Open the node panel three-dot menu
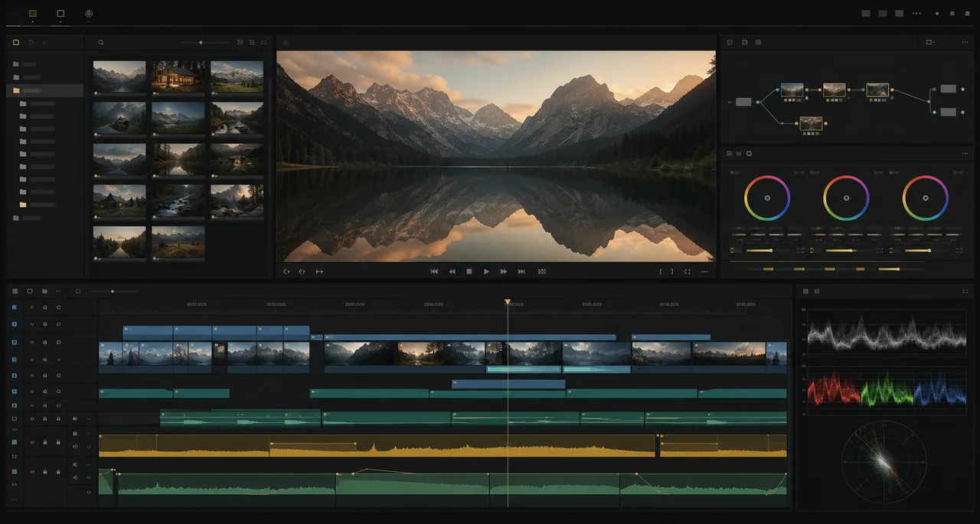980x524 pixels. [965, 42]
